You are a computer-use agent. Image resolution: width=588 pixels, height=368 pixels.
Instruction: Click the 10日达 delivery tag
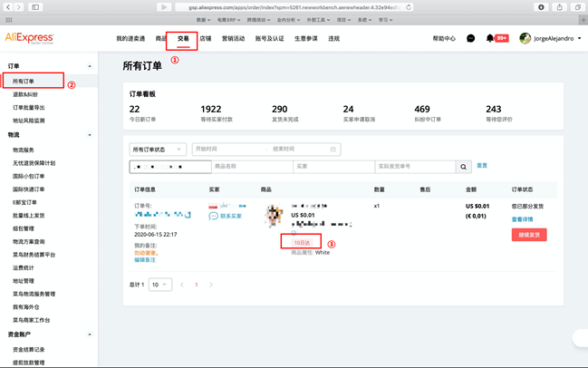coord(302,243)
